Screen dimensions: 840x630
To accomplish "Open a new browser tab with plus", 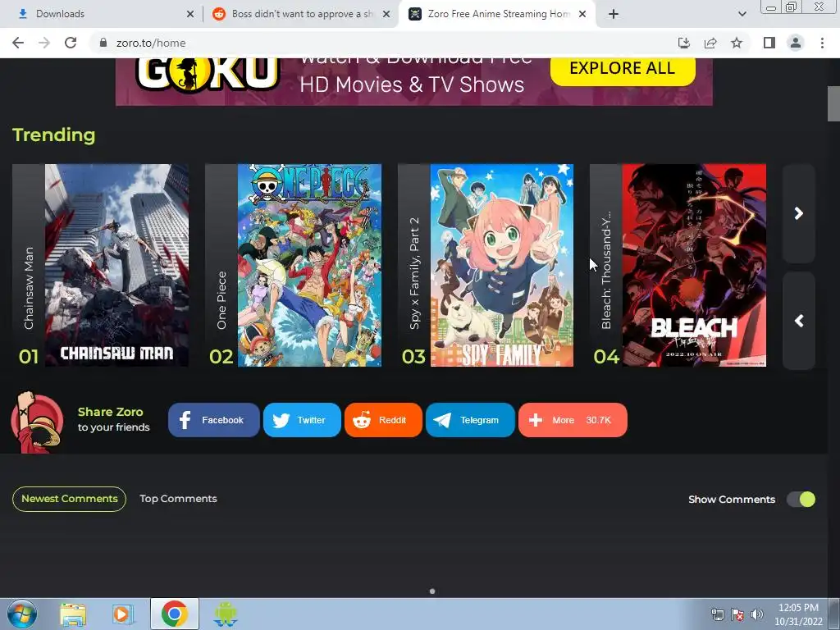I will [614, 14].
